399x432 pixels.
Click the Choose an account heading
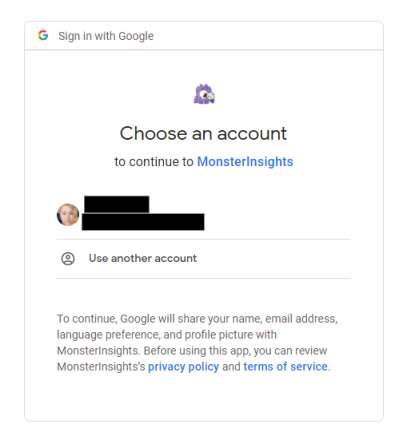click(x=203, y=133)
